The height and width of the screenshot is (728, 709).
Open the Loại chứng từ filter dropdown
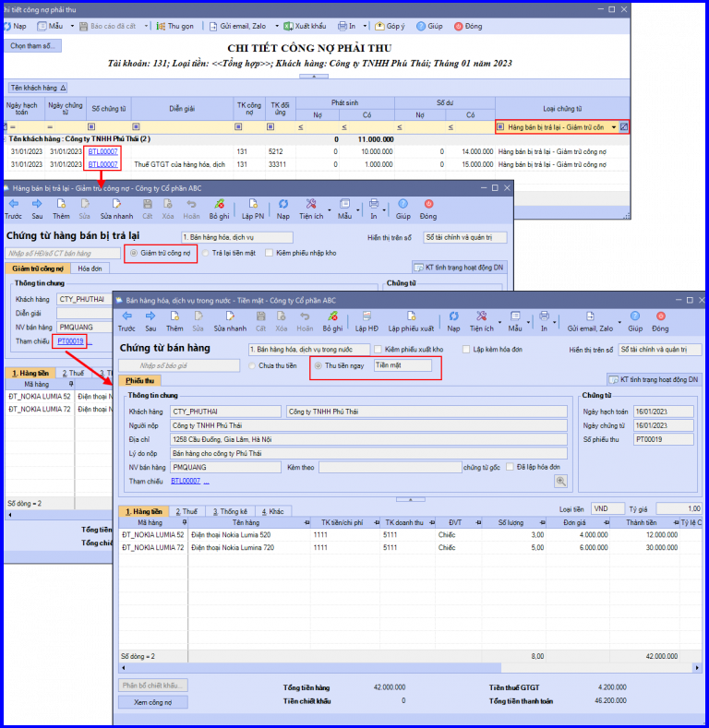coord(614,126)
